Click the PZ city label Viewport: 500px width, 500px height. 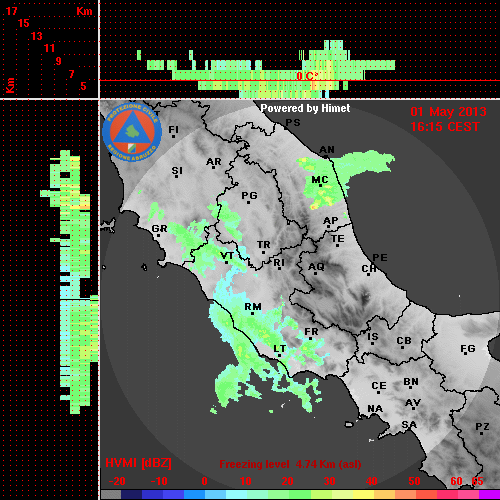click(x=482, y=427)
